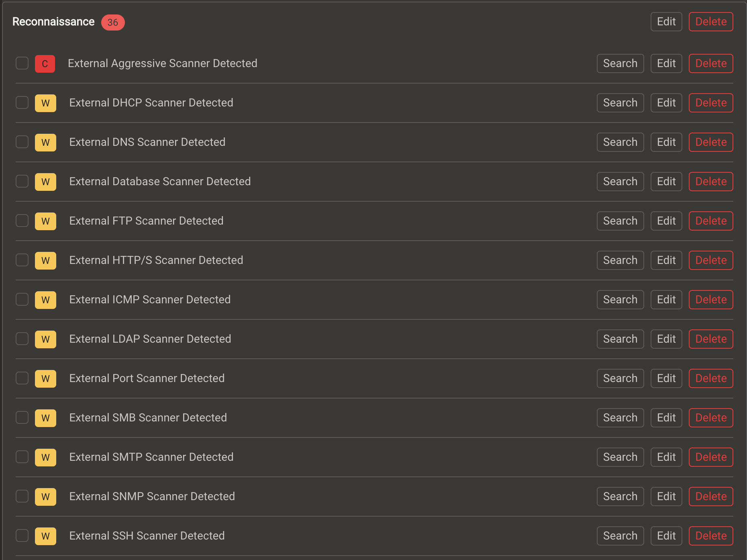Tick the External FTP Scanner Detected checkbox
This screenshot has width=747, height=560.
[x=22, y=221]
